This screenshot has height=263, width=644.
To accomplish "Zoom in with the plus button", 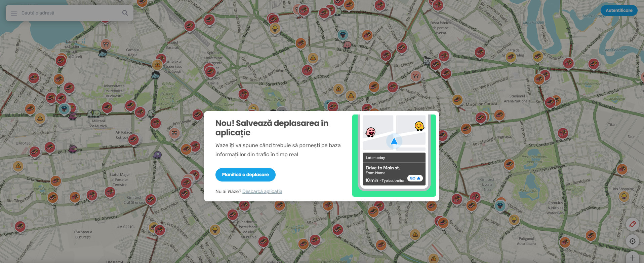I will (x=632, y=258).
